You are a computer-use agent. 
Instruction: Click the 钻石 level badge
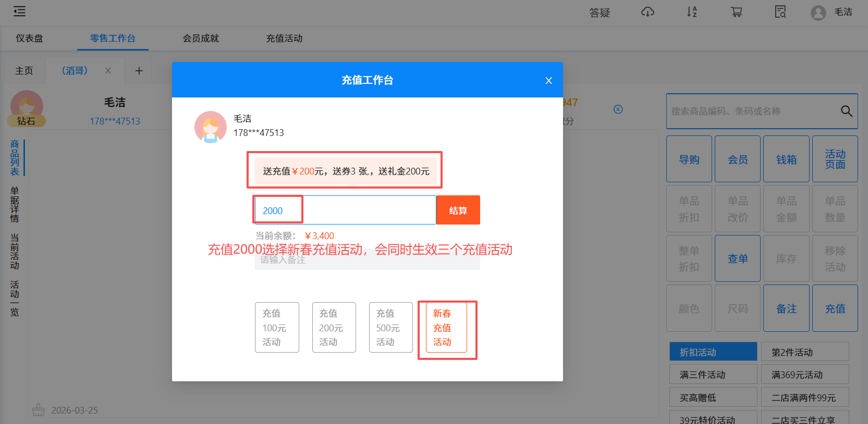coord(26,121)
